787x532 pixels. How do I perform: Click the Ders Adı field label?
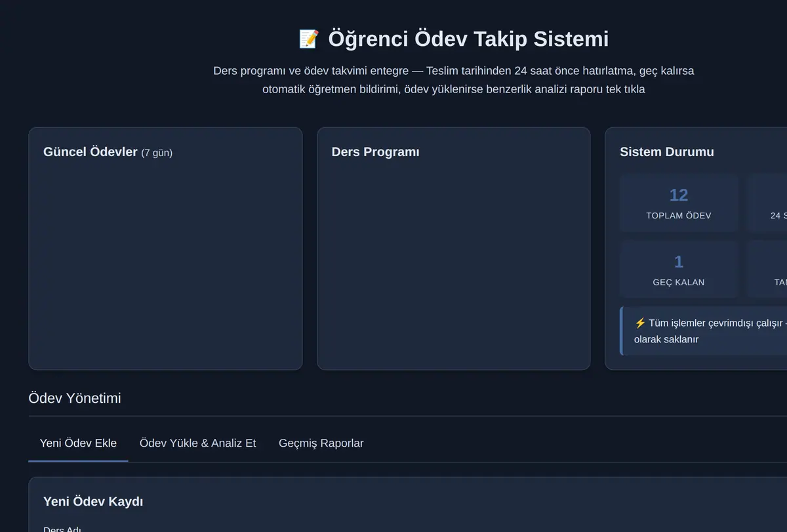pyautogui.click(x=62, y=529)
